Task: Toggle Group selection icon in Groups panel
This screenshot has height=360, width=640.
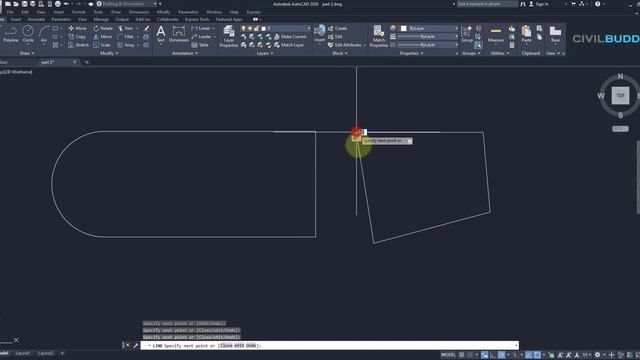Action: (478, 45)
